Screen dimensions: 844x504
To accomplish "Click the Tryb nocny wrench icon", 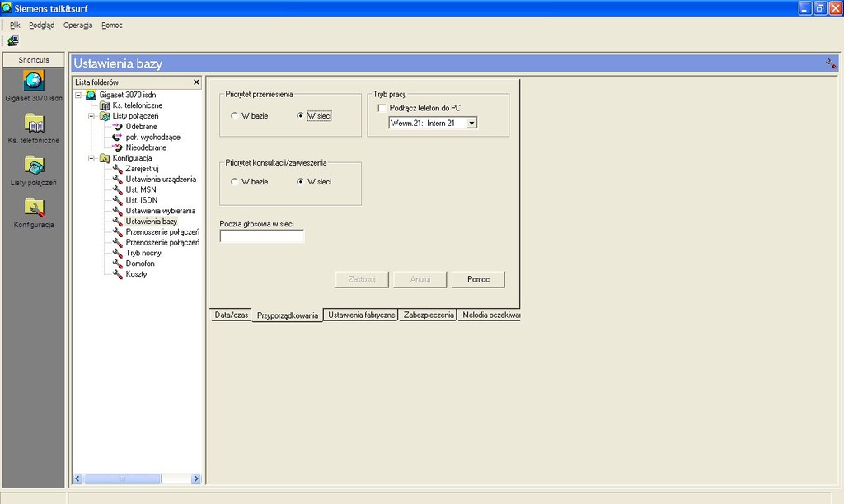I will tap(117, 253).
